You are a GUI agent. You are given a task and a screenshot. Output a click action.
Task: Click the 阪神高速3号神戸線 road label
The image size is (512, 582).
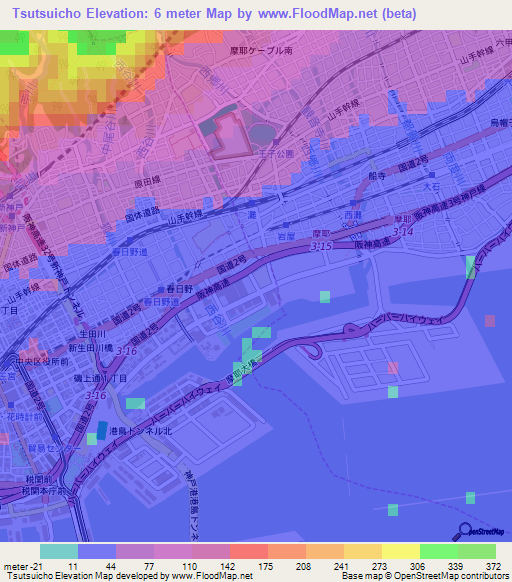[x=450, y=202]
